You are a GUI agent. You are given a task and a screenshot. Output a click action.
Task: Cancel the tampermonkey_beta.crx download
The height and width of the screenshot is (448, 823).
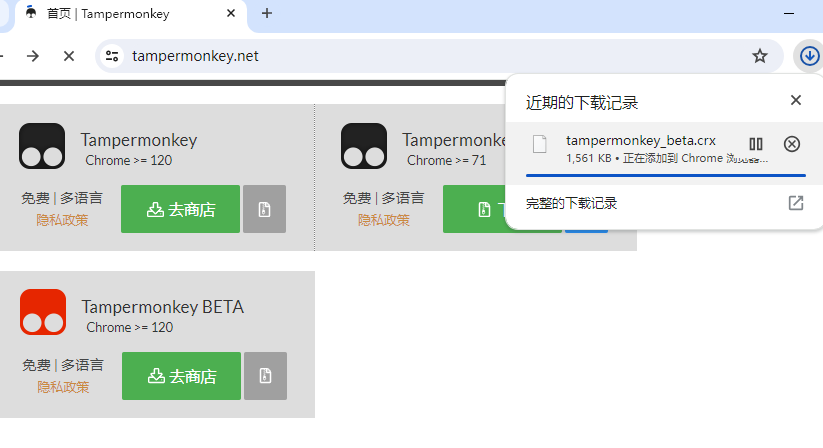point(791,144)
